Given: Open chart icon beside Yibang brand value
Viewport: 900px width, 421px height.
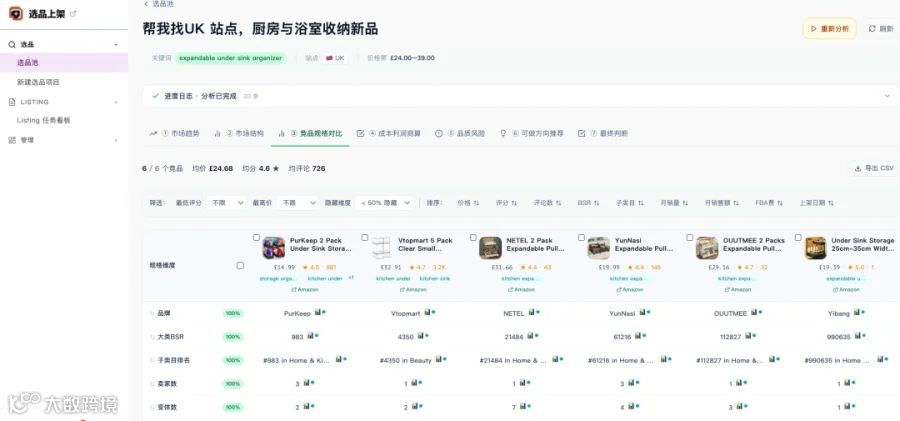Looking at the screenshot, I should coord(856,312).
